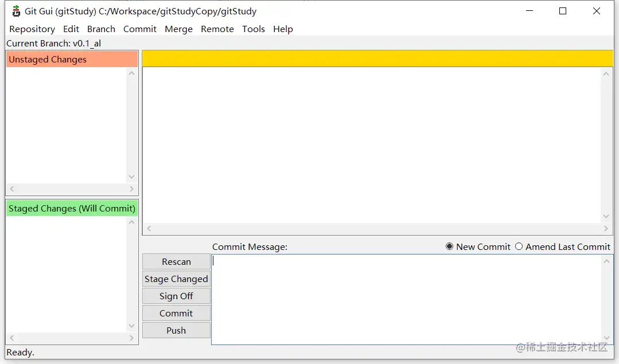Click the Rescan button
Image resolution: width=619 pixels, height=364 pixels.
(x=176, y=262)
